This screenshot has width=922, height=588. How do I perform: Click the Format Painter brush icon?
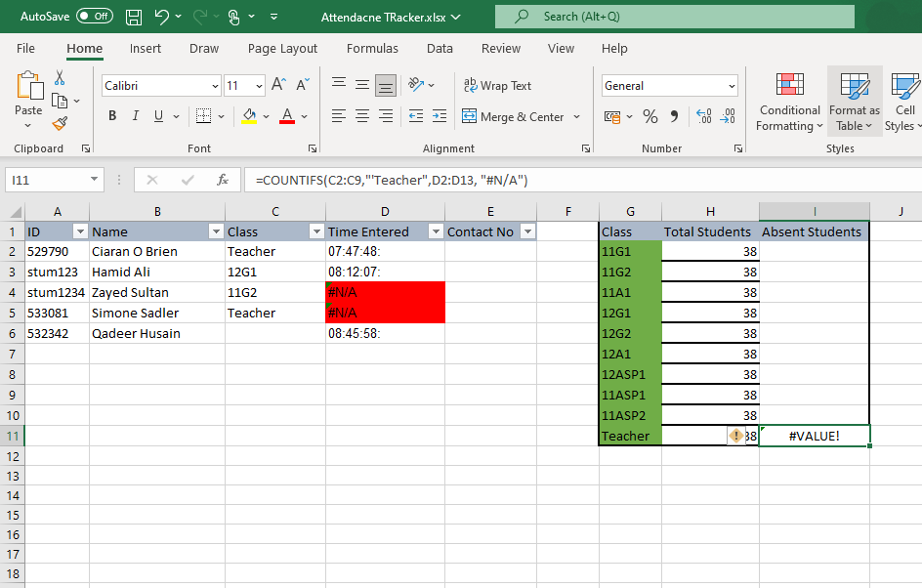pyautogui.click(x=61, y=123)
